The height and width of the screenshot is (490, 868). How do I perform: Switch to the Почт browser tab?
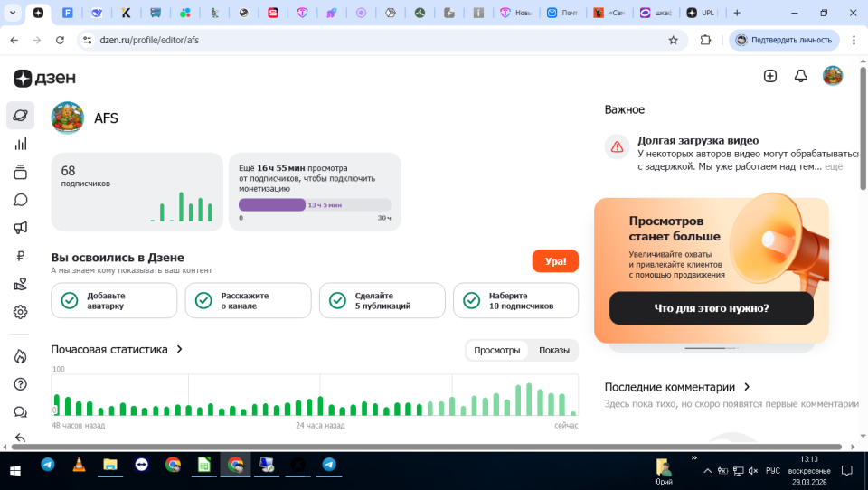coord(563,13)
